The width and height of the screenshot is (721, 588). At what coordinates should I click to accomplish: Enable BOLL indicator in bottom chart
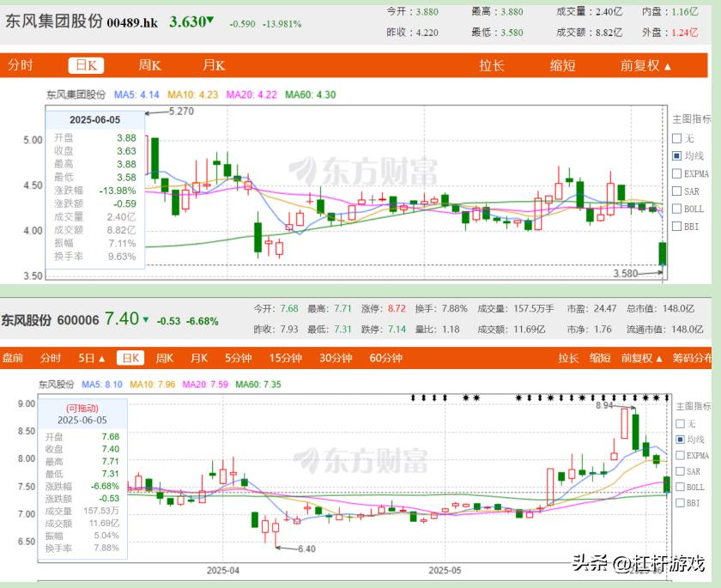point(681,487)
